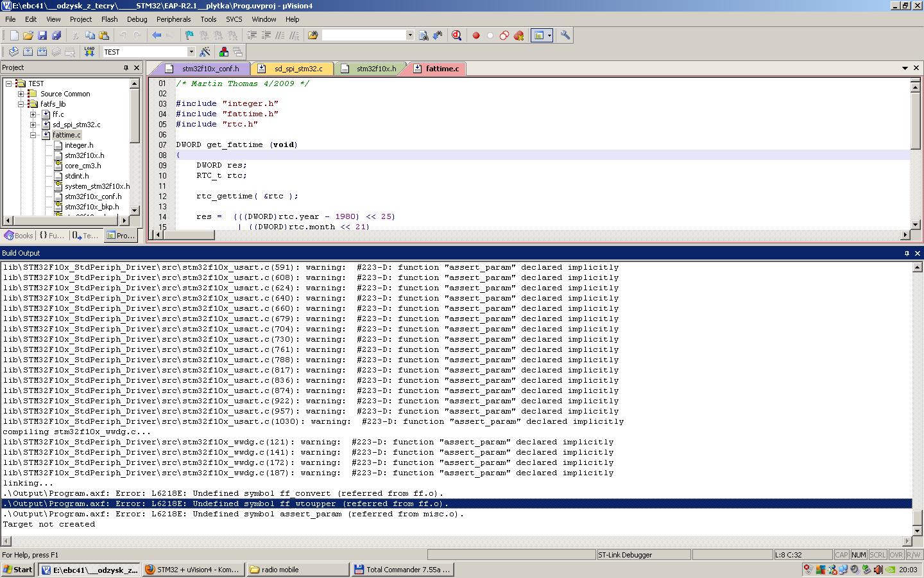Switch to the radio mobile taskbar window
This screenshot has height=578, width=924.
tap(298, 570)
